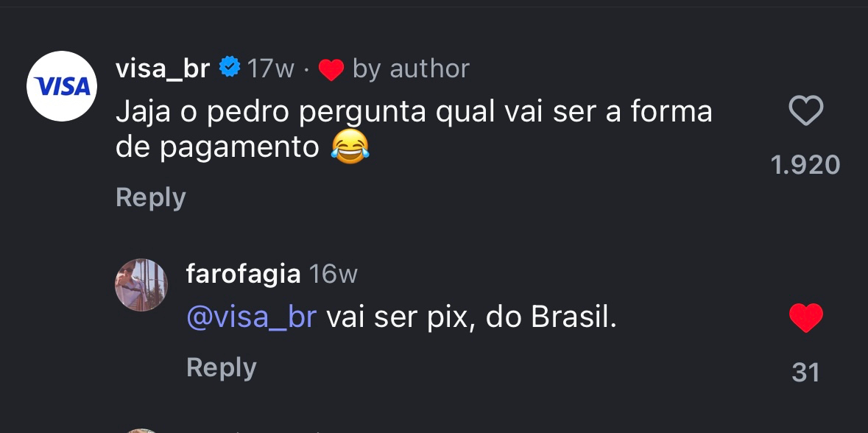
Task: Reply to the visa_br comment
Action: (x=151, y=197)
